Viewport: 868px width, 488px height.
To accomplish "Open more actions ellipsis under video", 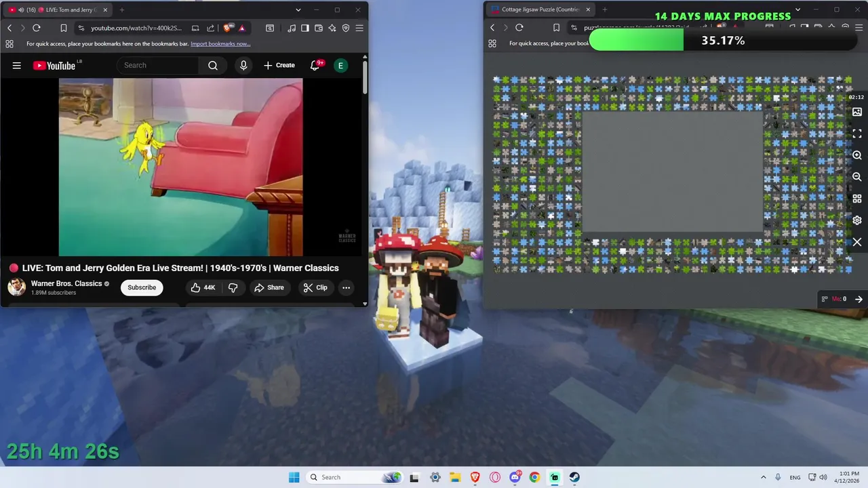I will coord(346,287).
